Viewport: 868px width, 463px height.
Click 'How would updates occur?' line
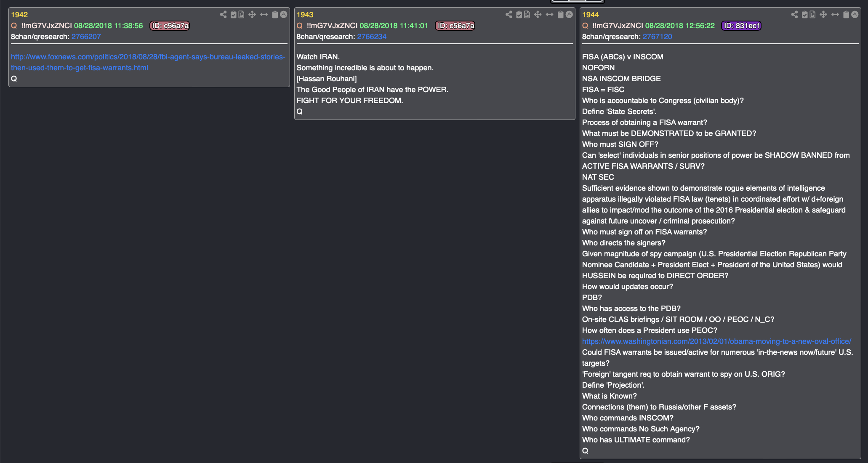(628, 287)
